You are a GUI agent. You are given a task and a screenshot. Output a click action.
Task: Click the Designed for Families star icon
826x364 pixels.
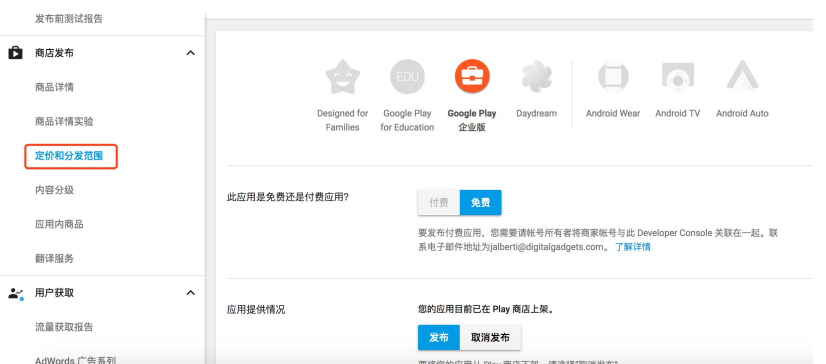coord(342,77)
